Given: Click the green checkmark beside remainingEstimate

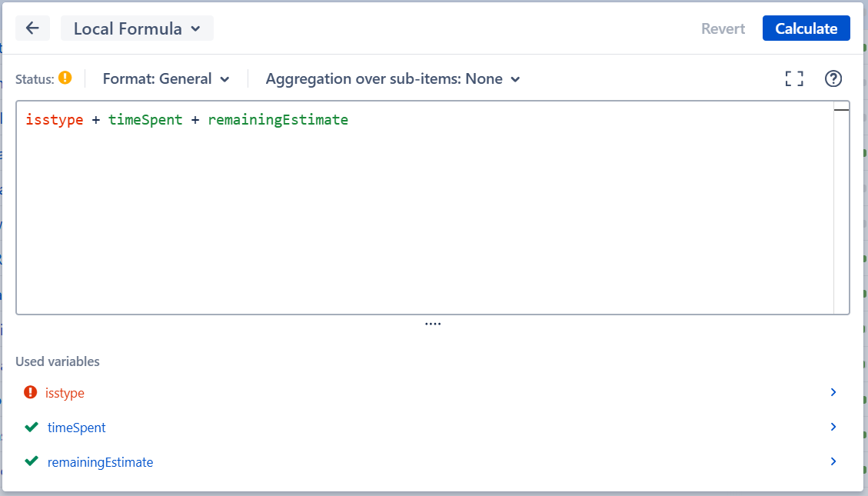Looking at the screenshot, I should pos(31,461).
